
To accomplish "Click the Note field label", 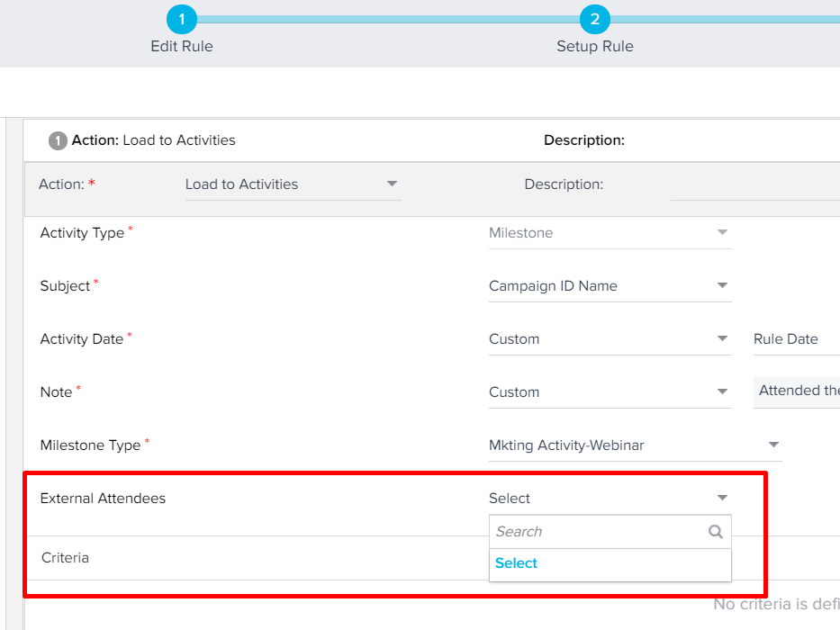I will coord(56,392).
